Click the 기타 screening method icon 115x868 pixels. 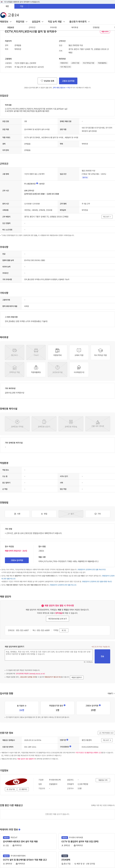[98, 514]
